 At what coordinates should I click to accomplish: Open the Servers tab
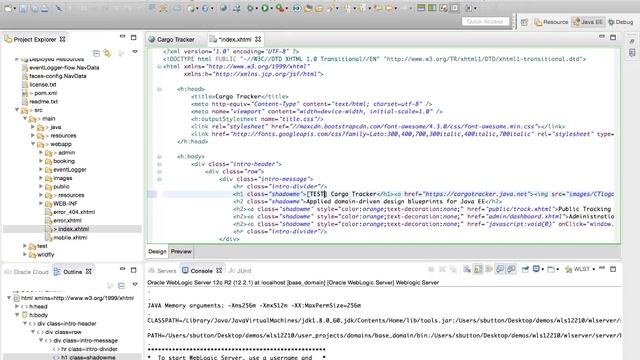162,271
